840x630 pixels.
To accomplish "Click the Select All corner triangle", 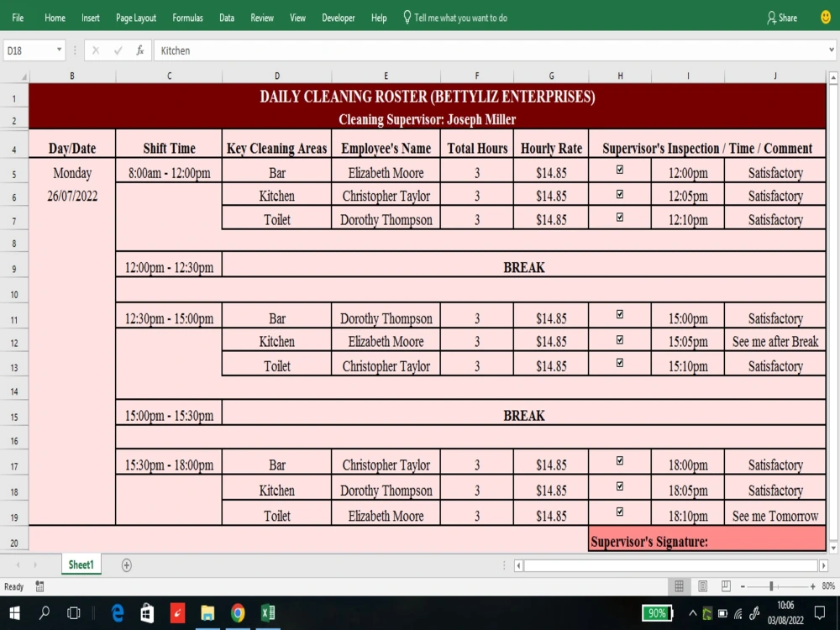I will click(24, 76).
